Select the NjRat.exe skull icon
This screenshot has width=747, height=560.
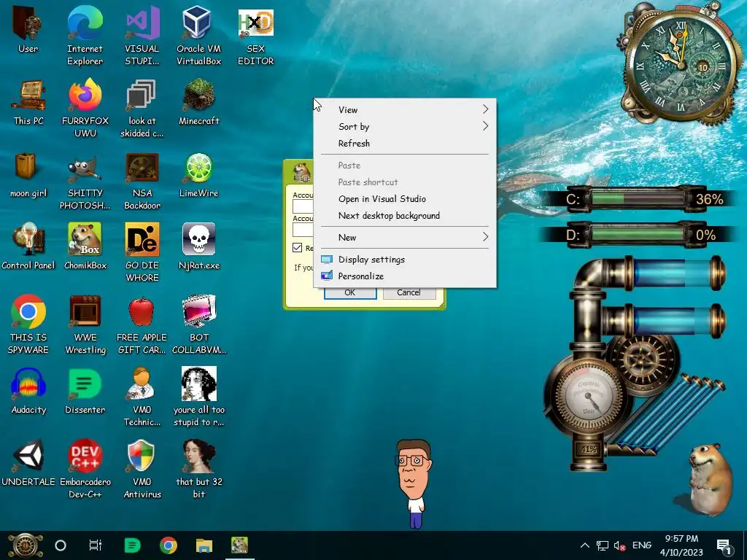pyautogui.click(x=198, y=246)
